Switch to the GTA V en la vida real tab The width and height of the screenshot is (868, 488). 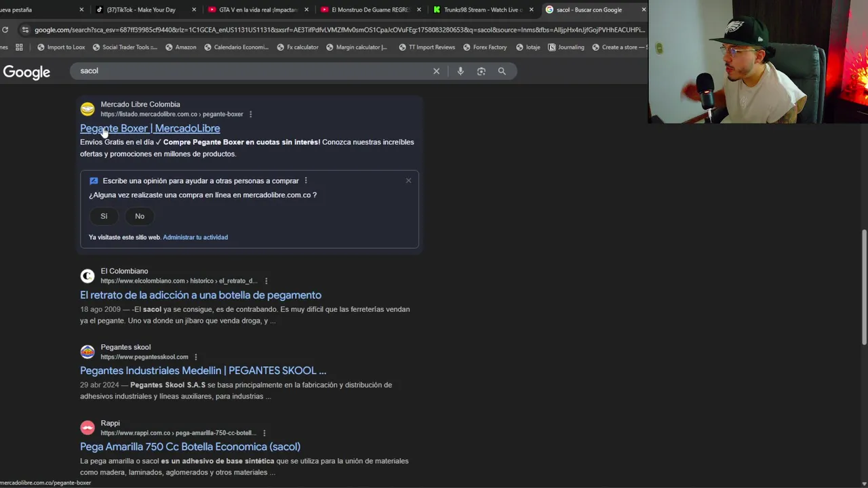pos(258,9)
